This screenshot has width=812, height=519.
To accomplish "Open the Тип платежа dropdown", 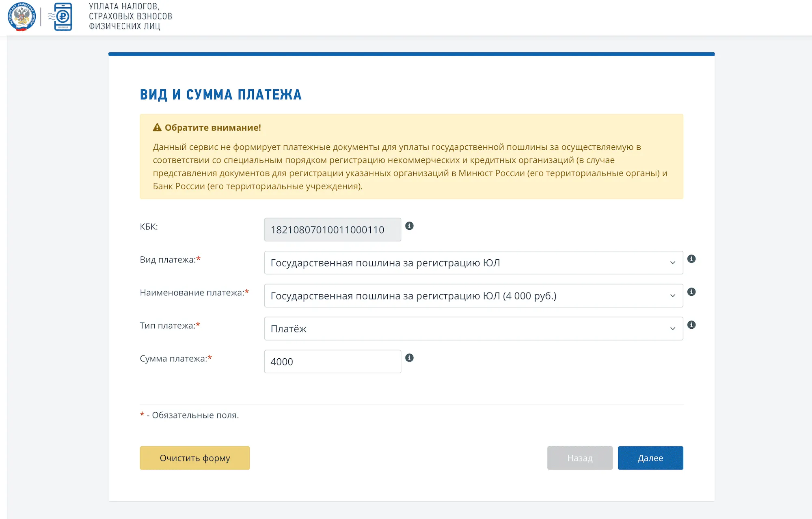I will tap(473, 329).
